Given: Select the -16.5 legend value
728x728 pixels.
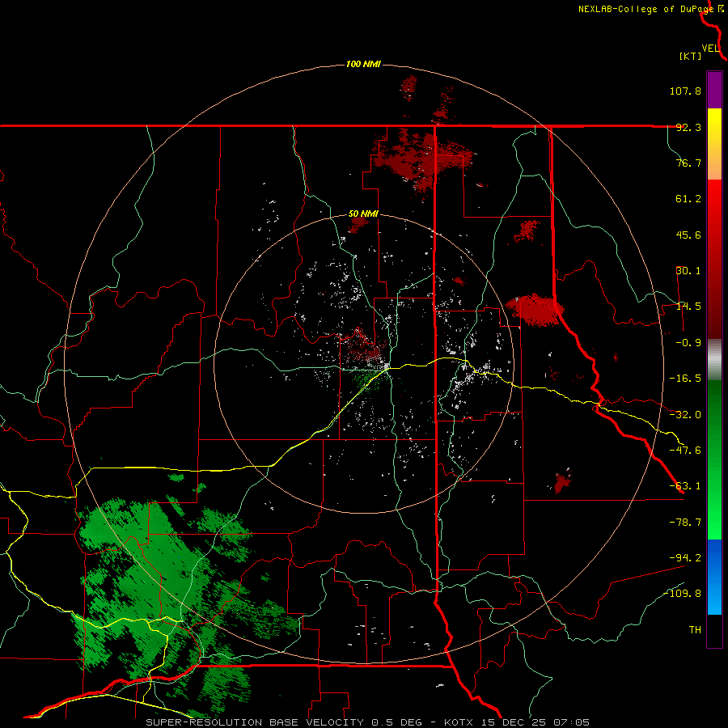Looking at the screenshot, I should [685, 379].
